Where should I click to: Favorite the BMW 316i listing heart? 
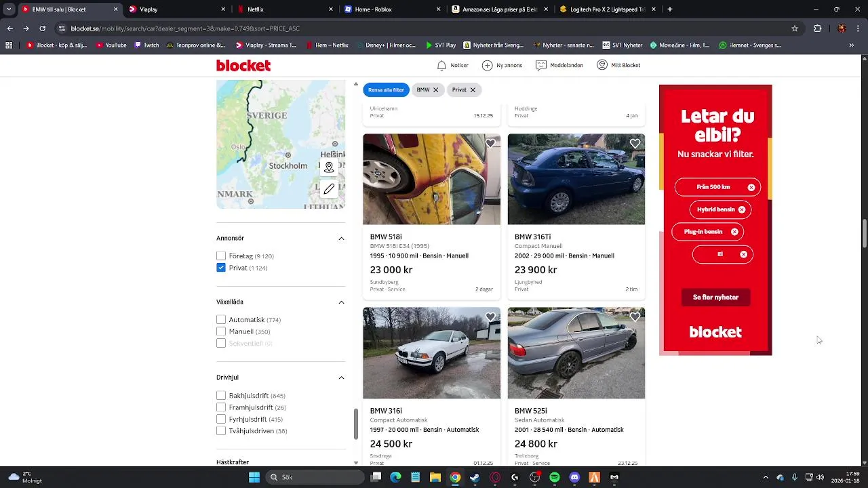(x=490, y=317)
